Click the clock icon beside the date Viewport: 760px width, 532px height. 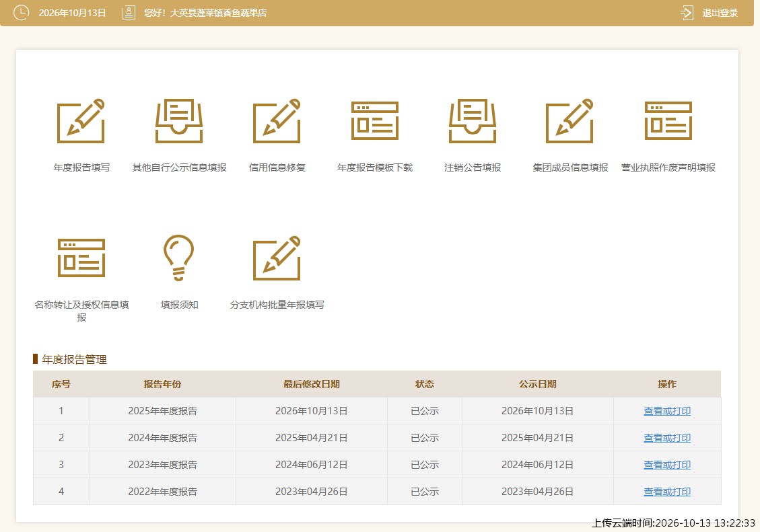point(21,13)
